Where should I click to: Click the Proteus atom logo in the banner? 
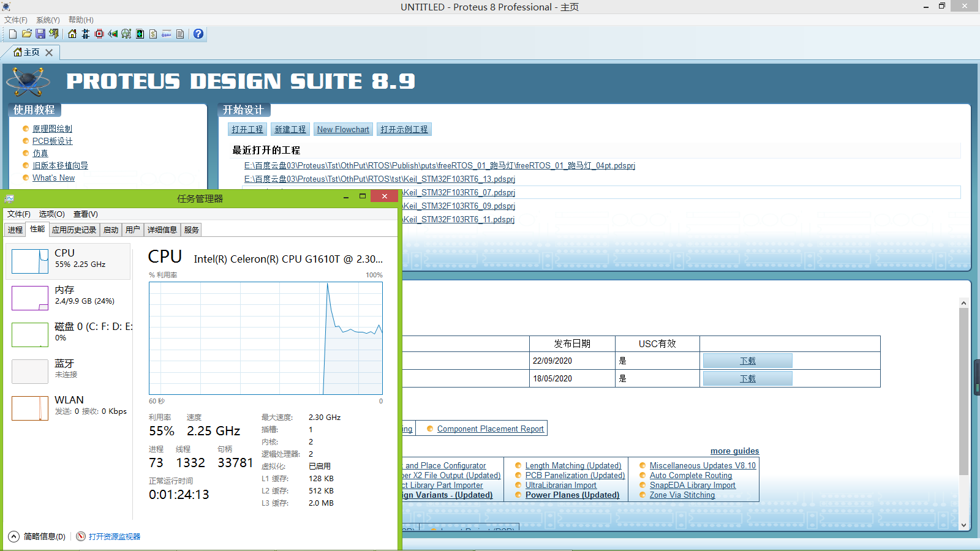[28, 81]
